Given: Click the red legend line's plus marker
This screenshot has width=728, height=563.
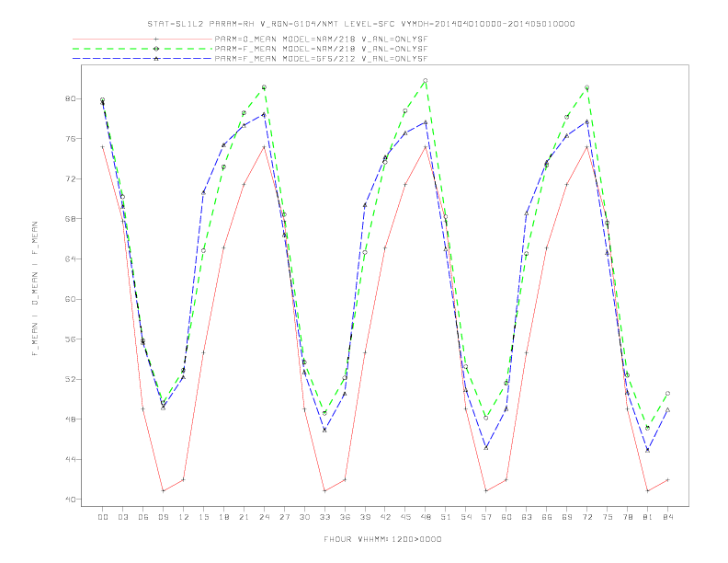Looking at the screenshot, I should [156, 40].
